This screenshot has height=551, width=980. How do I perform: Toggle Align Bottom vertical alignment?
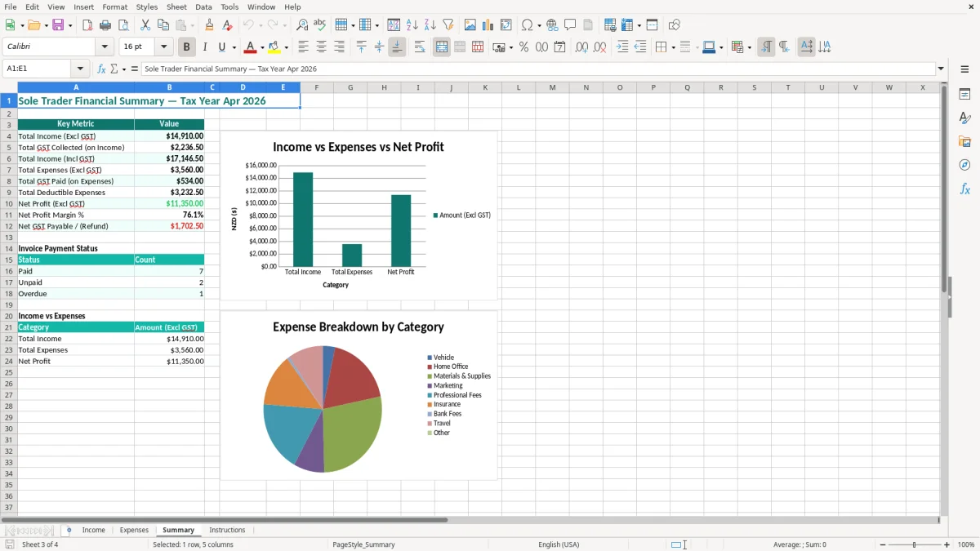coord(397,47)
